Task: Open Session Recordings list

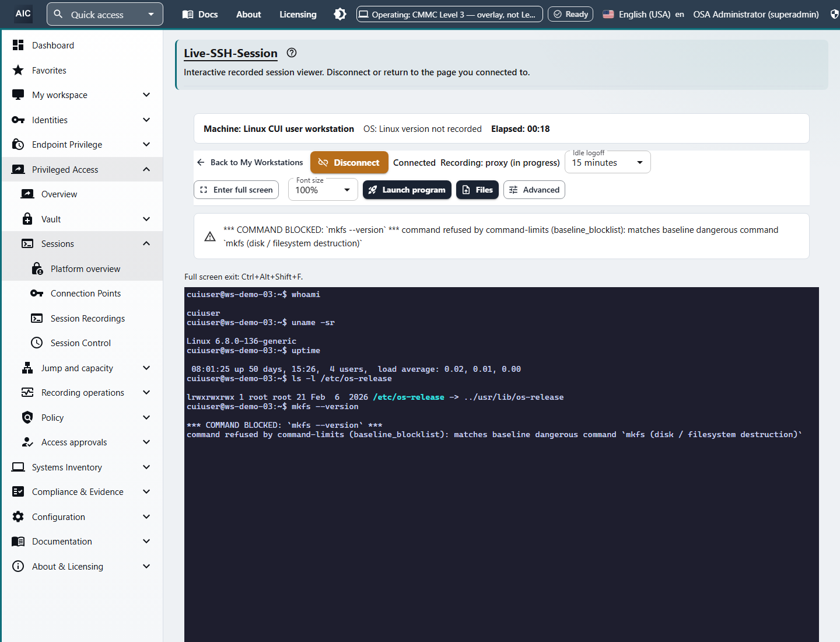Action: [82, 318]
